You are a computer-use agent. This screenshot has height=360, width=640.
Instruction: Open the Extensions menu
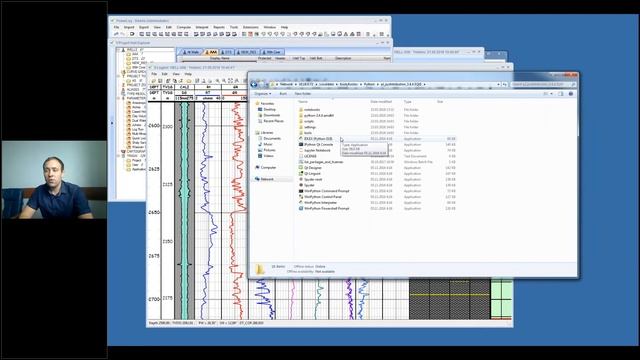click(x=251, y=27)
